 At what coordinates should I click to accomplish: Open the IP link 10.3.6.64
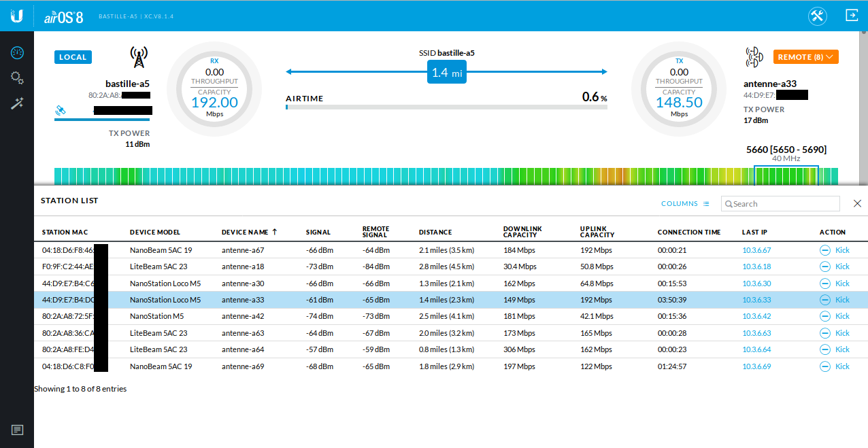pos(756,349)
